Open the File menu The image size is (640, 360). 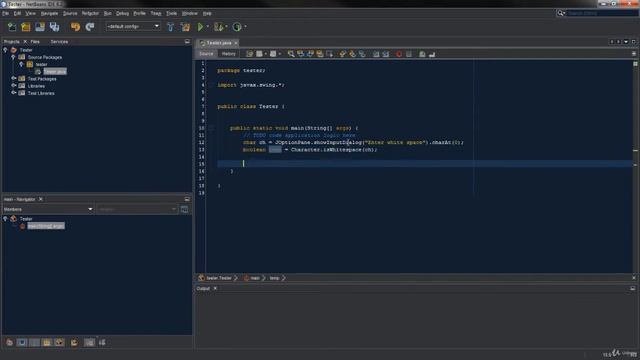(5, 13)
